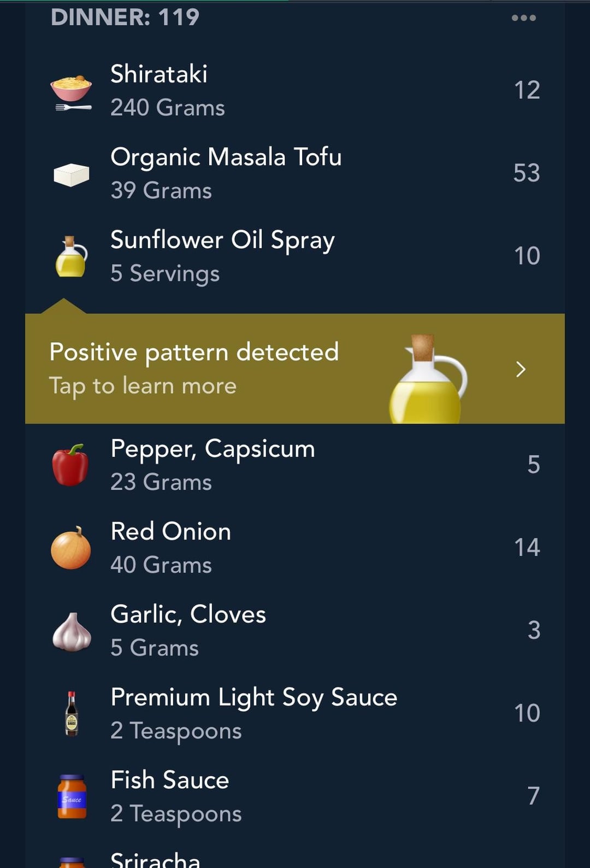Tap the Sunflower Oil Spray bottle icon
This screenshot has width=590, height=868.
pos(71,256)
